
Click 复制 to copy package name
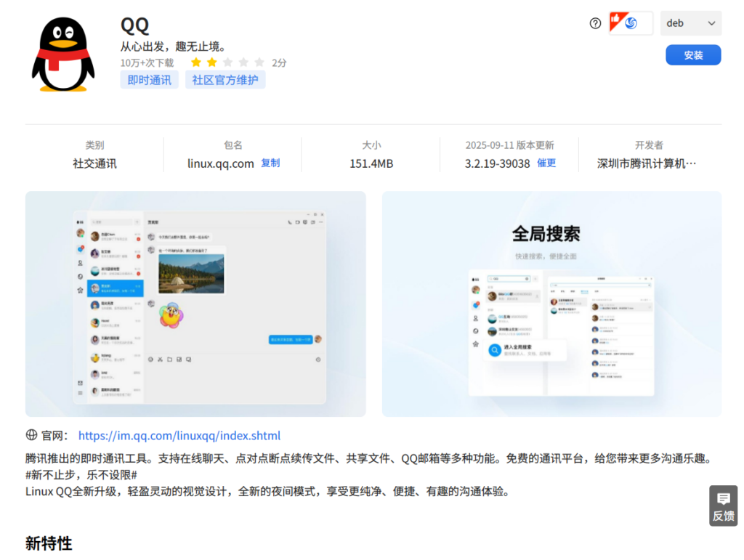[270, 163]
